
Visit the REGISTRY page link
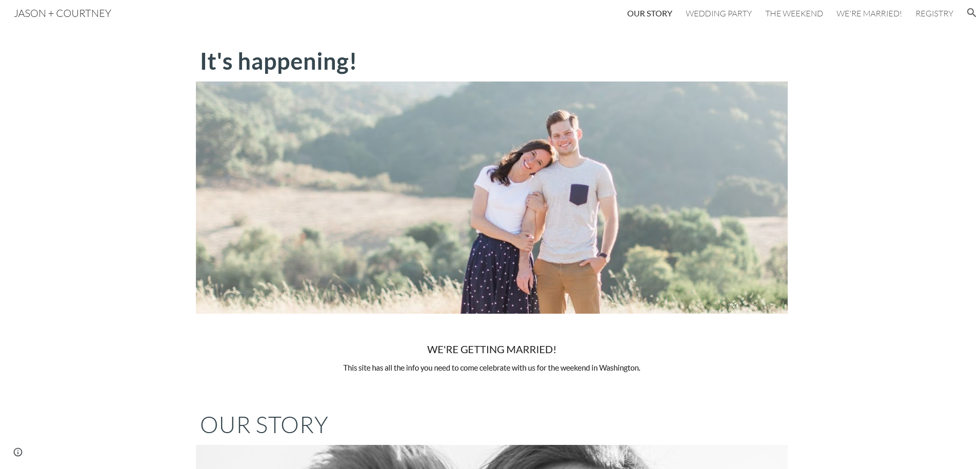pos(934,13)
